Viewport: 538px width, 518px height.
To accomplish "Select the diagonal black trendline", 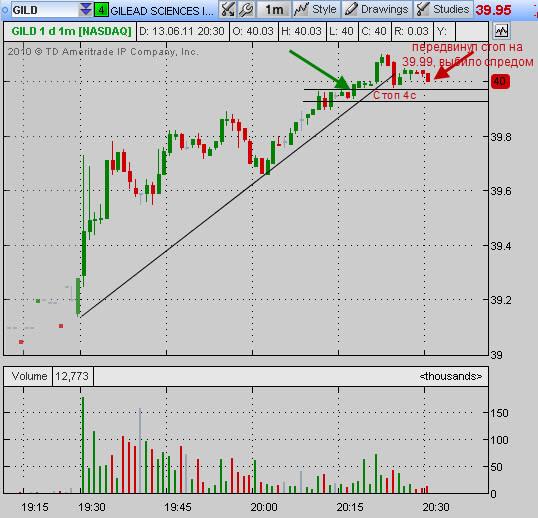I will click(x=237, y=195).
